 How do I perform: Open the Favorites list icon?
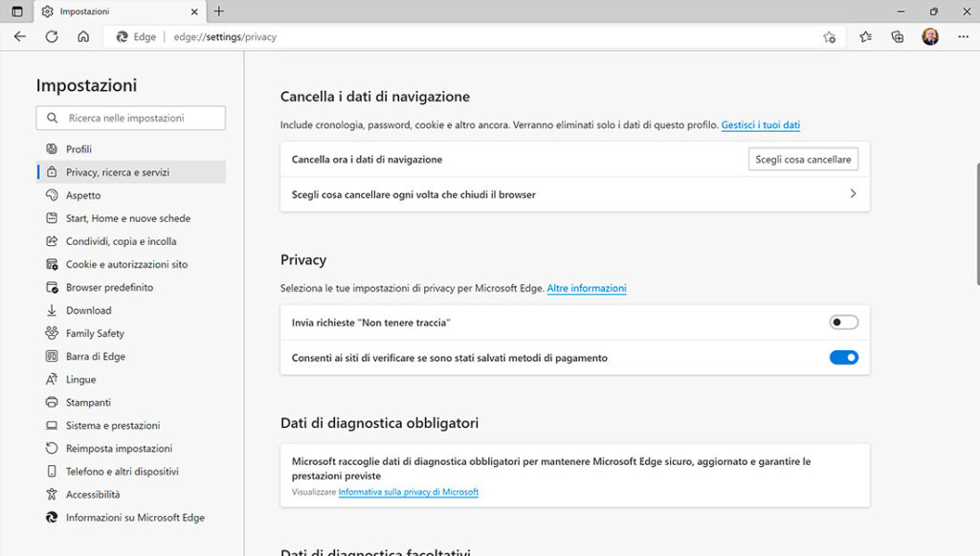(865, 37)
